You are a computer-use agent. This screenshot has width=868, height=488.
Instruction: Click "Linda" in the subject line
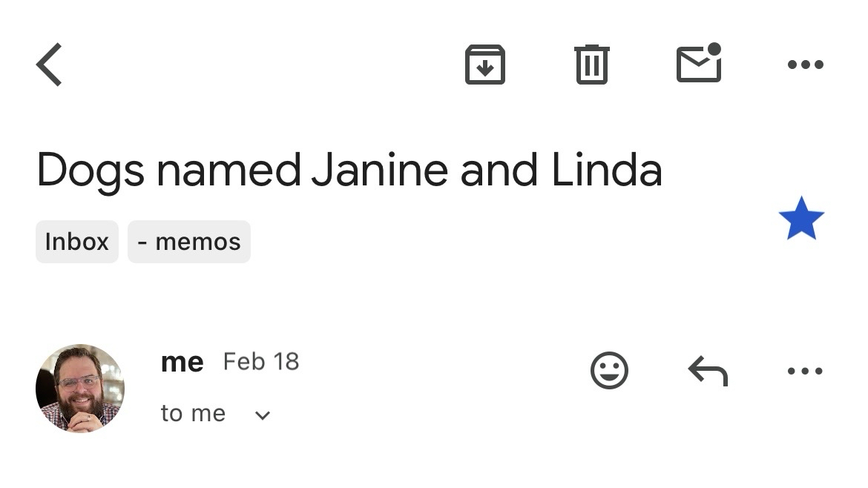point(606,170)
